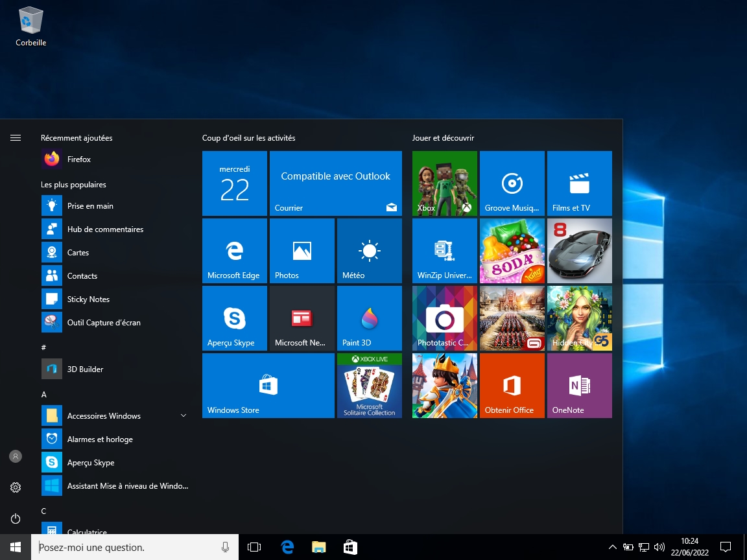Show hidden system tray icons
747x560 pixels.
[613, 547]
